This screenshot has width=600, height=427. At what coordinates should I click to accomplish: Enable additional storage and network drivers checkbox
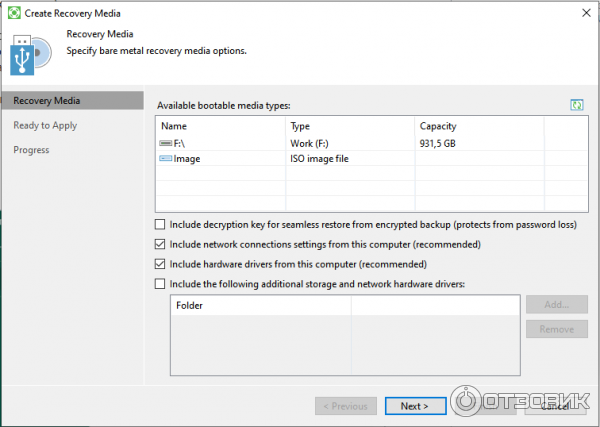[160, 284]
